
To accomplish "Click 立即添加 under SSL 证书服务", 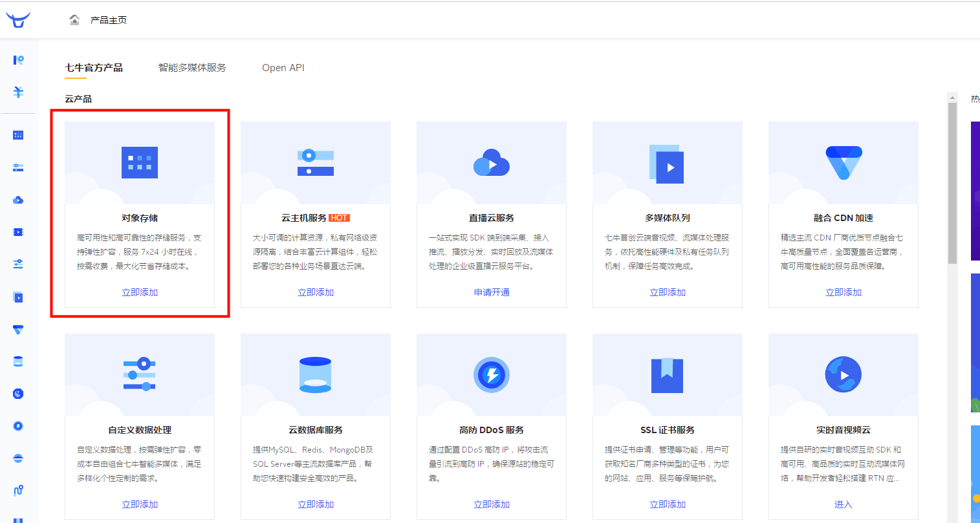I will tap(668, 504).
